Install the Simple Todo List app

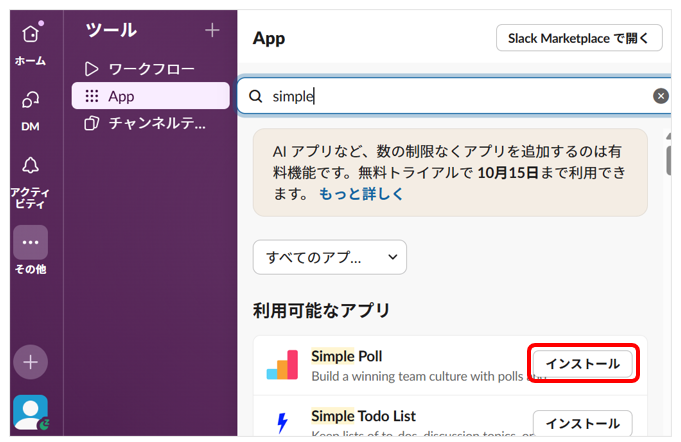tap(582, 423)
